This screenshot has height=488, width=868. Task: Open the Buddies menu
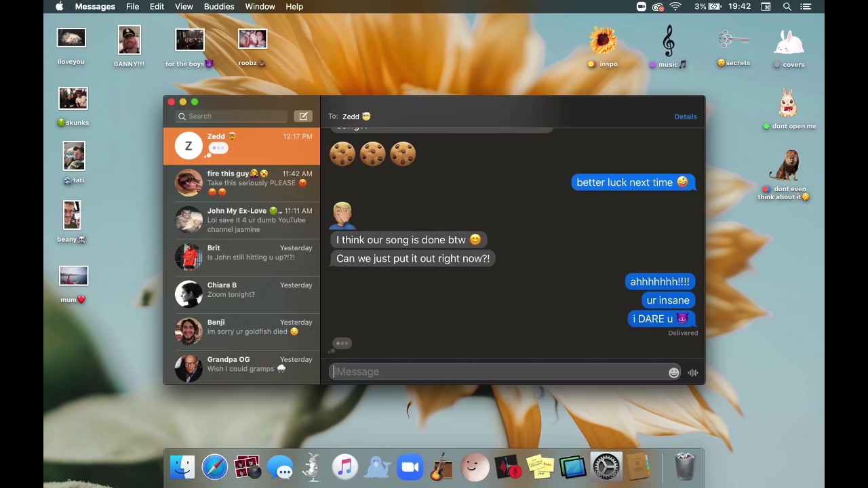[x=219, y=7]
